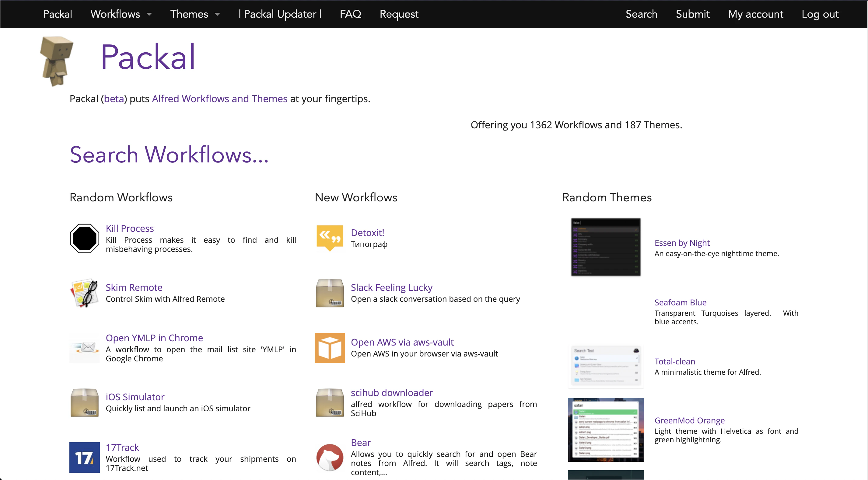
Task: Click the 17Track blue logo icon
Action: [x=84, y=457]
